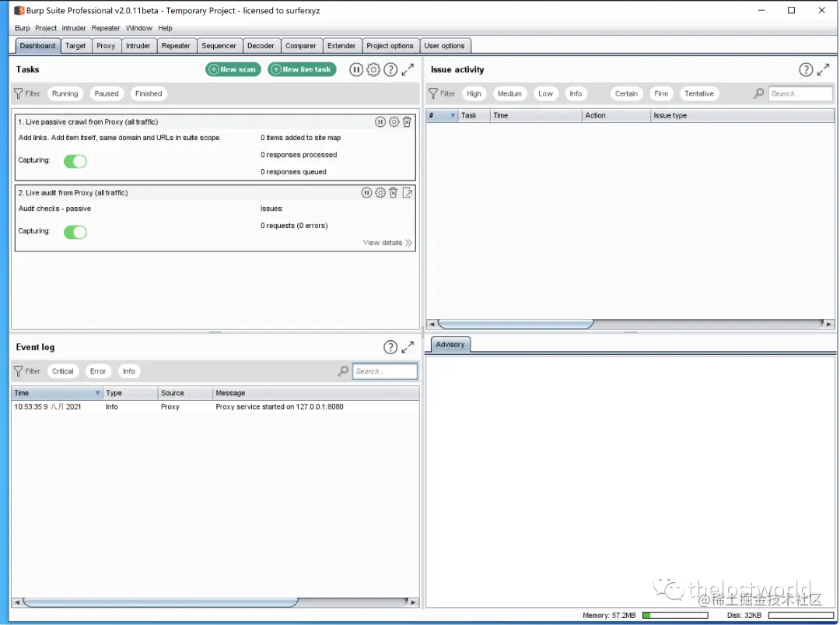The width and height of the screenshot is (840, 625).
Task: Click the Burp Suite title bar logo
Action: [x=19, y=10]
